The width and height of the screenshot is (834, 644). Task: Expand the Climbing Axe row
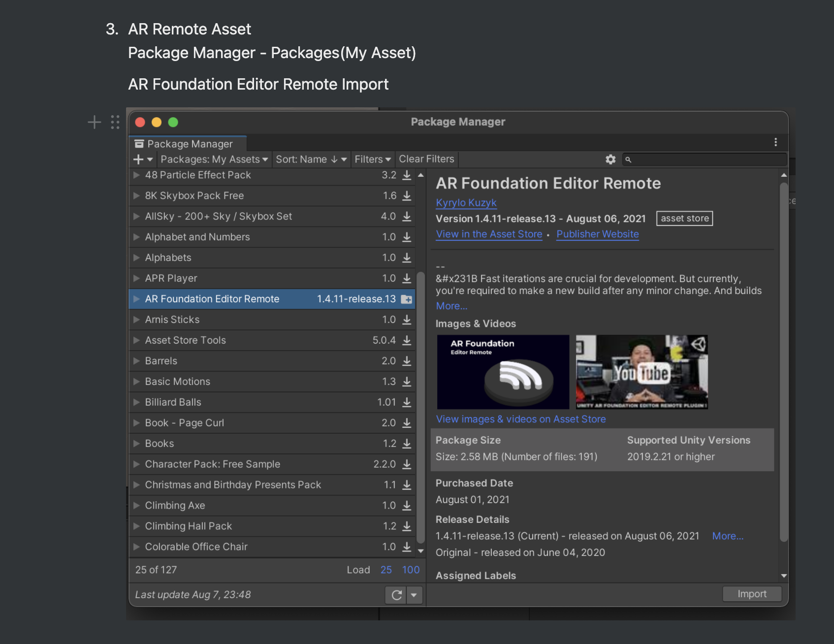(x=136, y=506)
